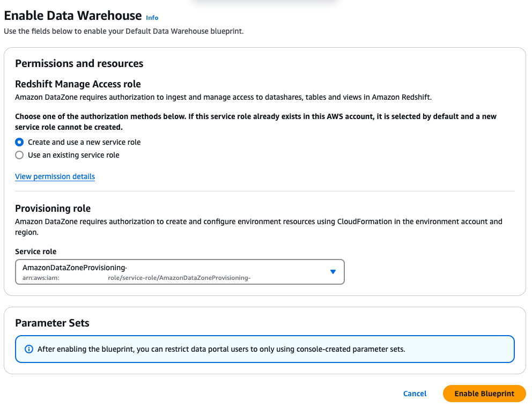Click the Parameter Sets heading

52,323
